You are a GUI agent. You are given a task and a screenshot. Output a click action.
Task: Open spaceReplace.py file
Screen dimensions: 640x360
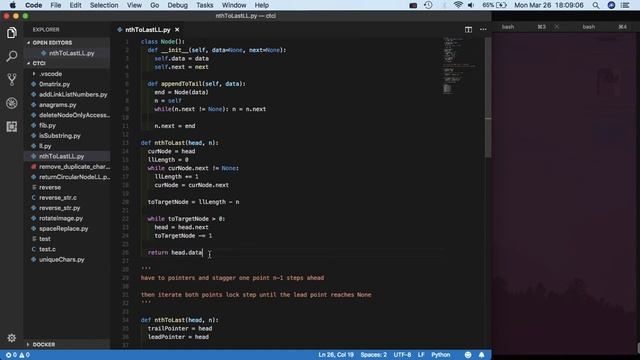point(63,229)
